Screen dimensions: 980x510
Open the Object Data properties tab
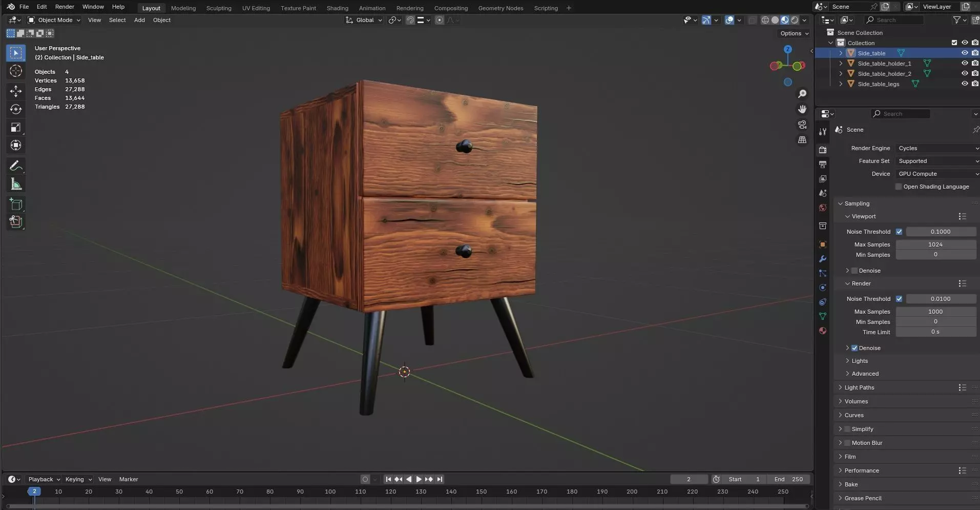(823, 316)
